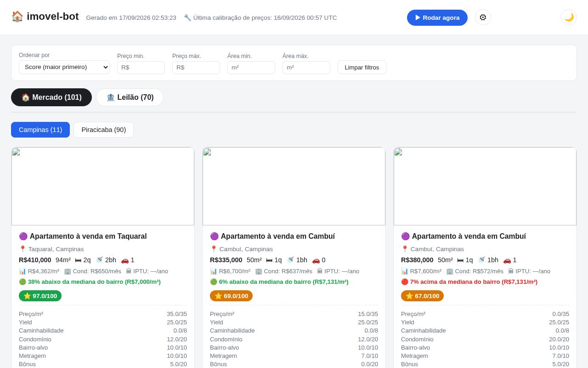Open the R$380,000 Cambuí listing photo

coord(485,186)
